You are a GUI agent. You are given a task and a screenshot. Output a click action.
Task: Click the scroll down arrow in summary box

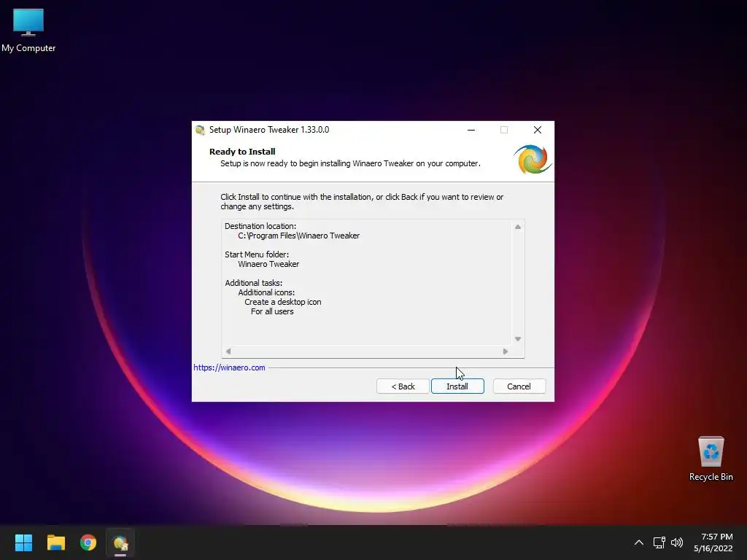click(518, 339)
